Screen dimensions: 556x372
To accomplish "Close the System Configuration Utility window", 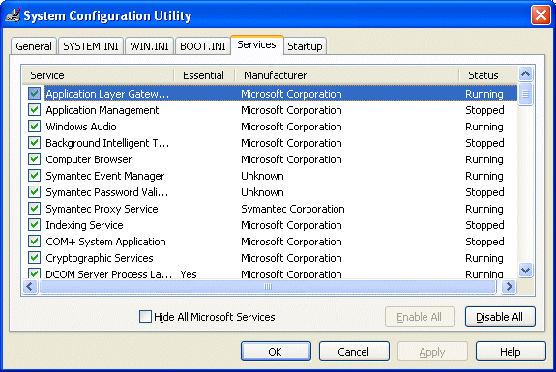I will click(540, 15).
